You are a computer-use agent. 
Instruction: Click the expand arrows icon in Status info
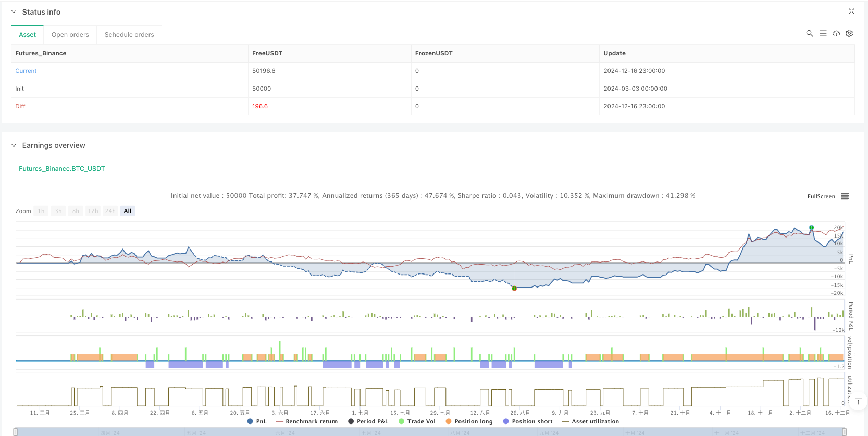(x=851, y=11)
